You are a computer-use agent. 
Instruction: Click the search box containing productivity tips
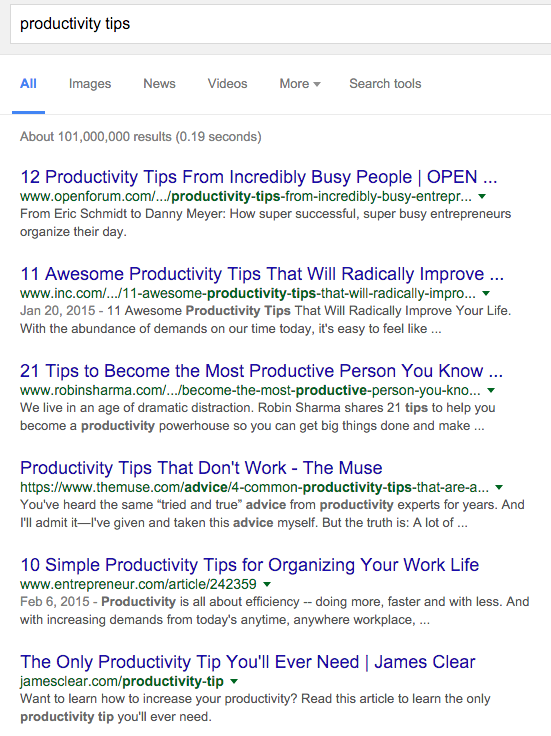point(281,24)
